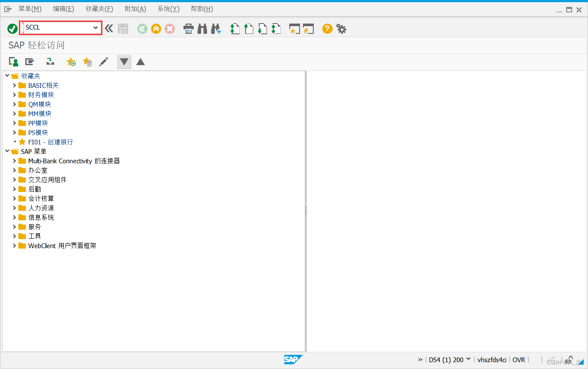Collapse the SAP 菜单 root node arrow
Image resolution: width=588 pixels, height=369 pixels.
7,151
